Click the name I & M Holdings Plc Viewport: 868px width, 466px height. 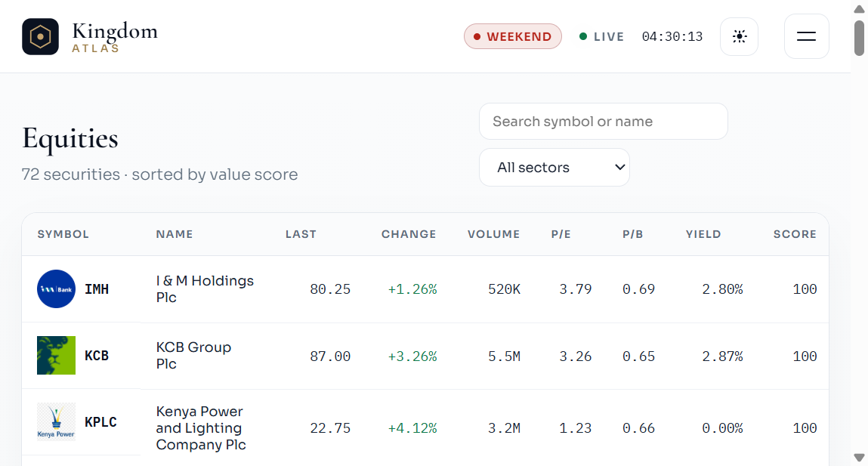205,289
